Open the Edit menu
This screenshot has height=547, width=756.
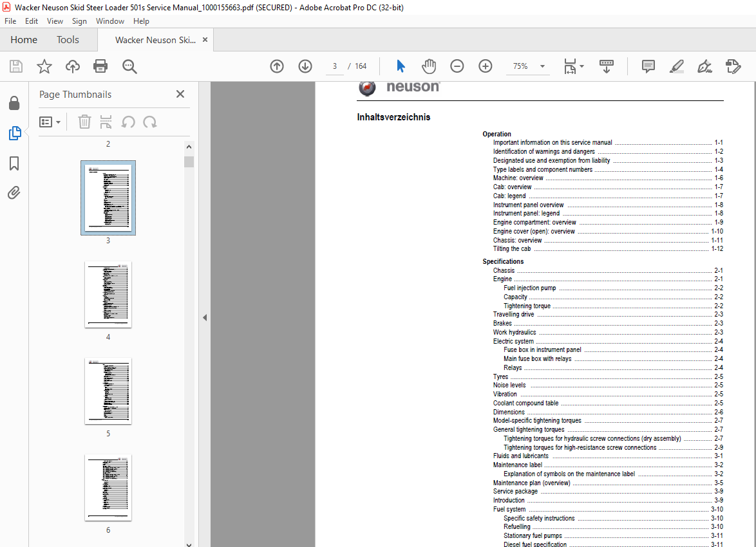point(32,21)
